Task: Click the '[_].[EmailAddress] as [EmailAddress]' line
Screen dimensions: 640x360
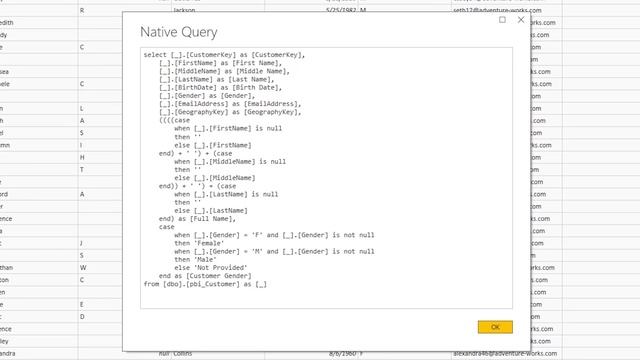Action: pos(230,104)
